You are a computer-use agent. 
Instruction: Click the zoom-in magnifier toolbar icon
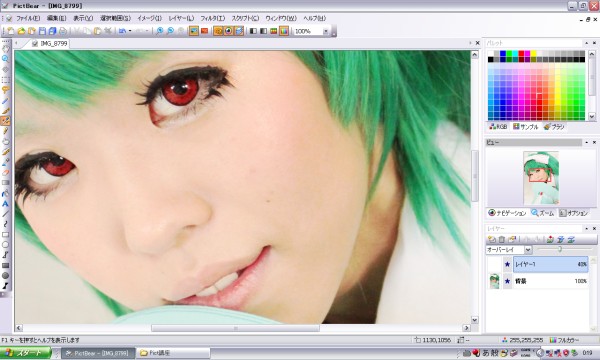tap(160, 31)
